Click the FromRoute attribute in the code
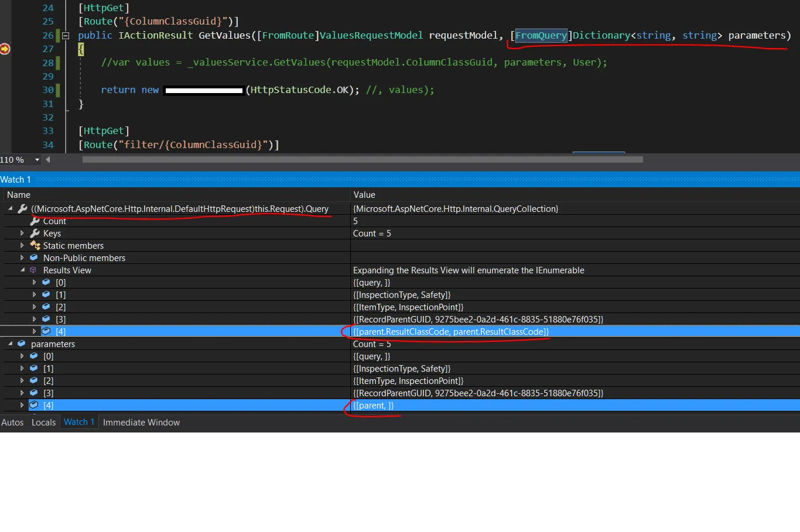The width and height of the screenshot is (800, 532). (288, 36)
